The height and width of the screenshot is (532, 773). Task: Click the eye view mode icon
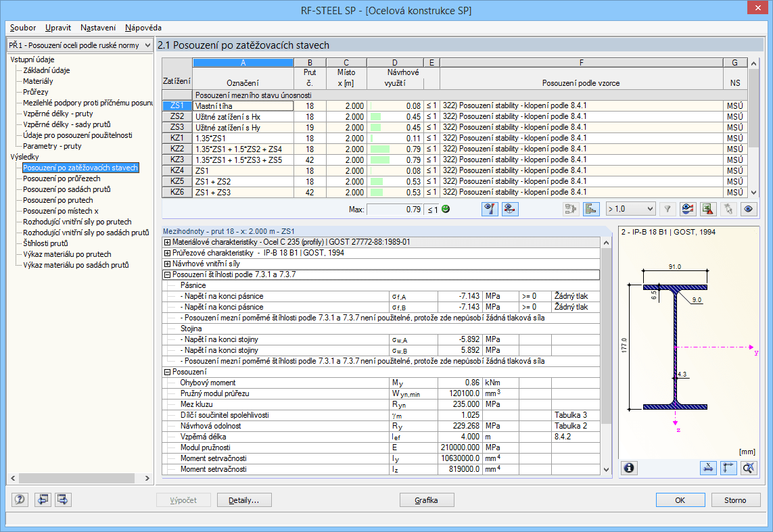tap(748, 209)
